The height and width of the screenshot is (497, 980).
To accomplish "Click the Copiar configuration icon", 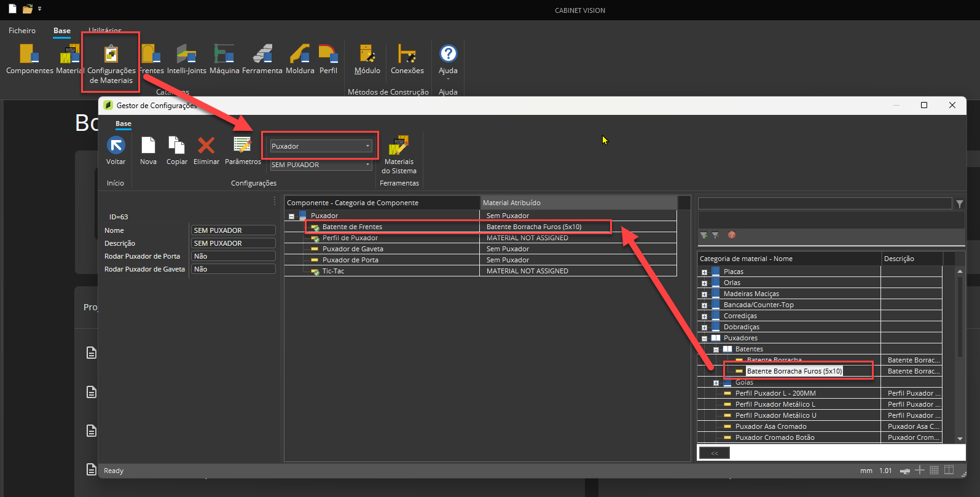I will point(177,146).
